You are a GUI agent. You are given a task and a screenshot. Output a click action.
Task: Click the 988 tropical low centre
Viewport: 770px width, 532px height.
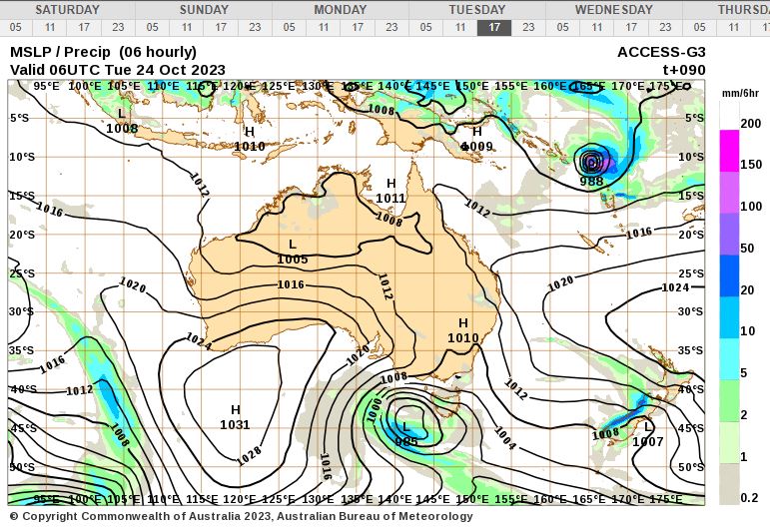pos(591,163)
